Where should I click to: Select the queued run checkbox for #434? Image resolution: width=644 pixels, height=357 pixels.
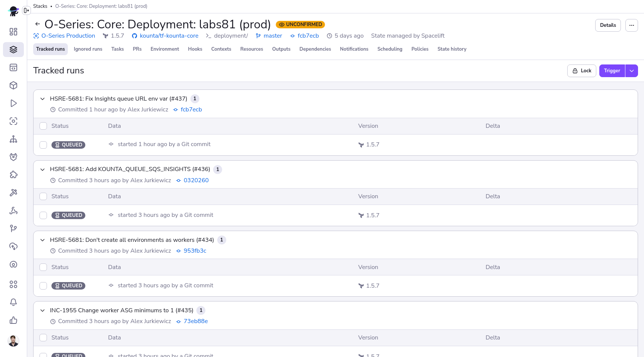pos(43,286)
